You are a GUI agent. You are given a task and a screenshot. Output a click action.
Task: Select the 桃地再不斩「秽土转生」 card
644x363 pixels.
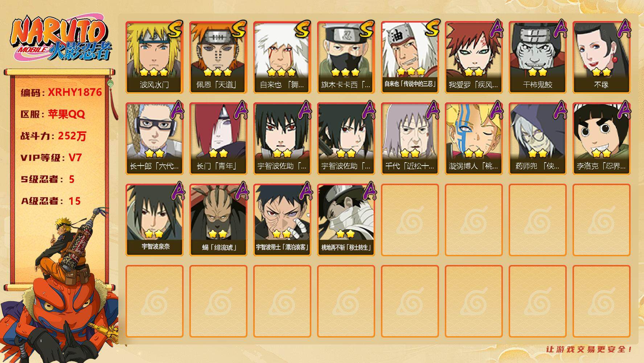pyautogui.click(x=346, y=220)
